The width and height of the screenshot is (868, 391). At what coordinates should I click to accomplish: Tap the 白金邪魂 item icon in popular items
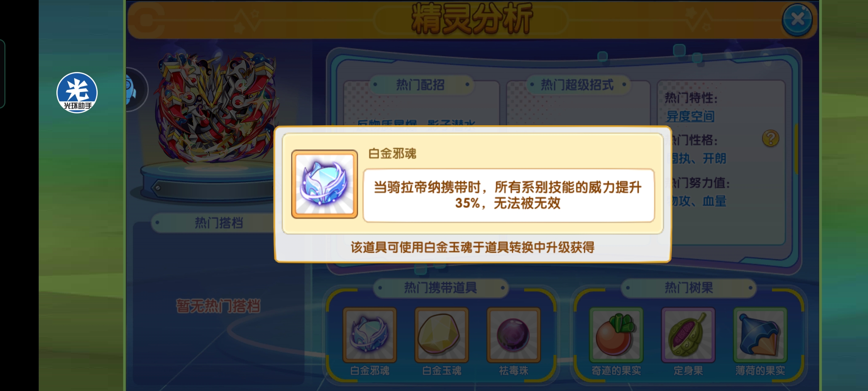[x=370, y=335]
